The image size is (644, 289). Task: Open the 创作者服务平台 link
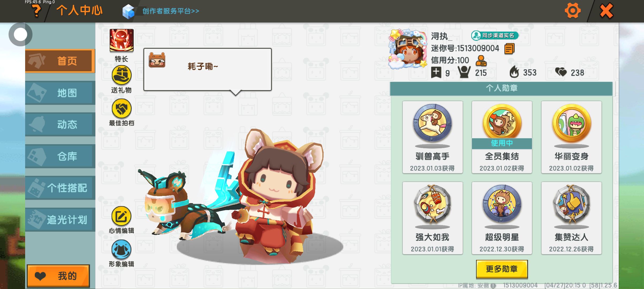point(171,11)
